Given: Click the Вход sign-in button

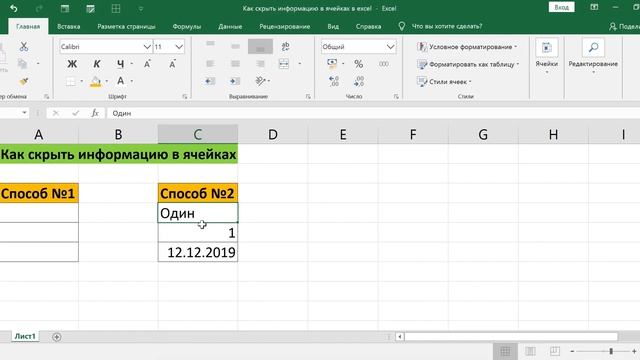Looking at the screenshot, I should pyautogui.click(x=561, y=7).
